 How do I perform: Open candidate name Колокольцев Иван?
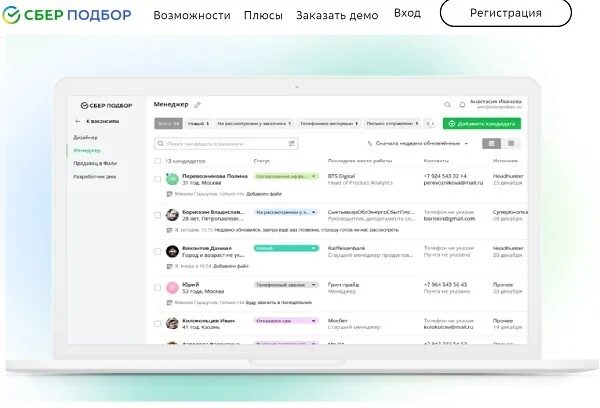click(209, 321)
